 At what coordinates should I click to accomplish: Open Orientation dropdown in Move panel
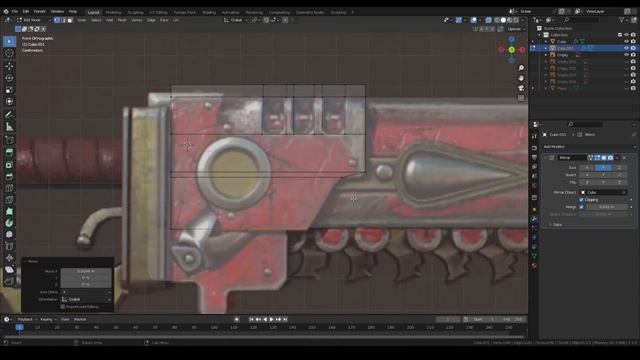86,299
